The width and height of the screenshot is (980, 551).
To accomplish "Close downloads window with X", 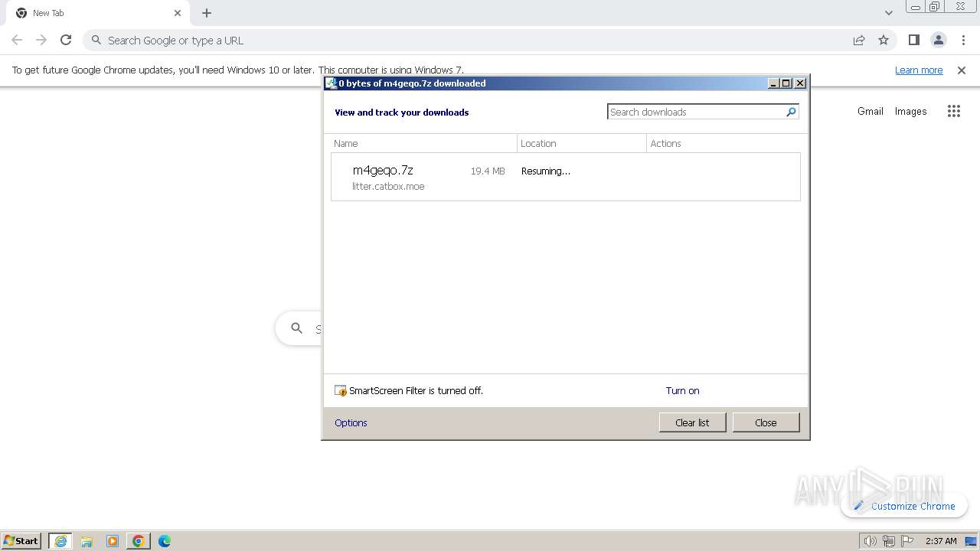I will click(800, 83).
